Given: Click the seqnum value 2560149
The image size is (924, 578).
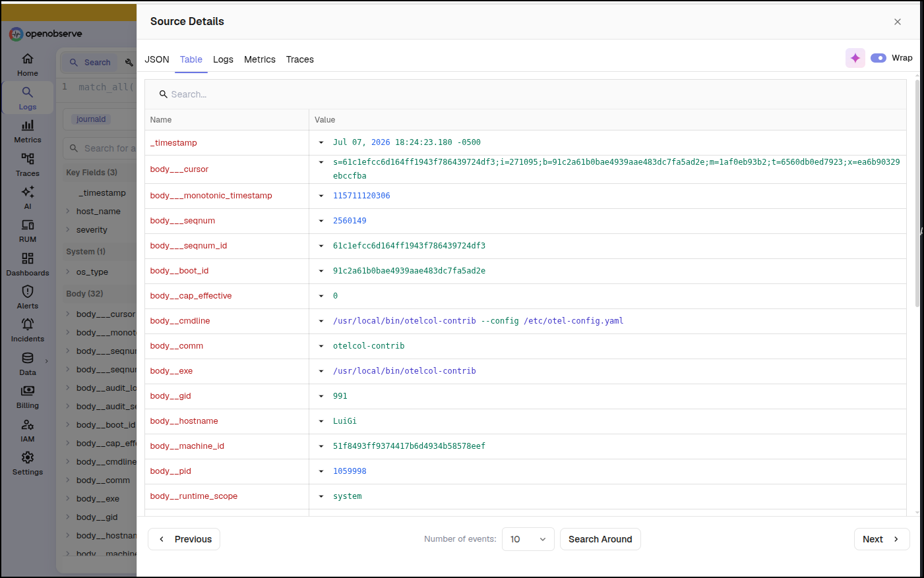Looking at the screenshot, I should pyautogui.click(x=350, y=221).
